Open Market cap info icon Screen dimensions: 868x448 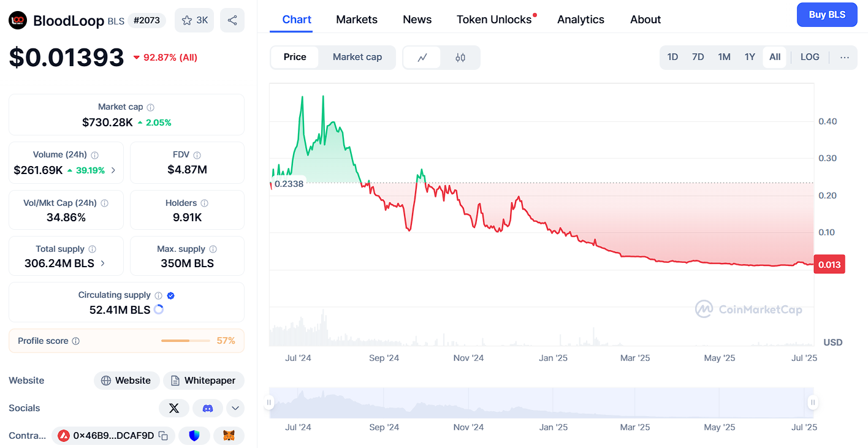(151, 107)
